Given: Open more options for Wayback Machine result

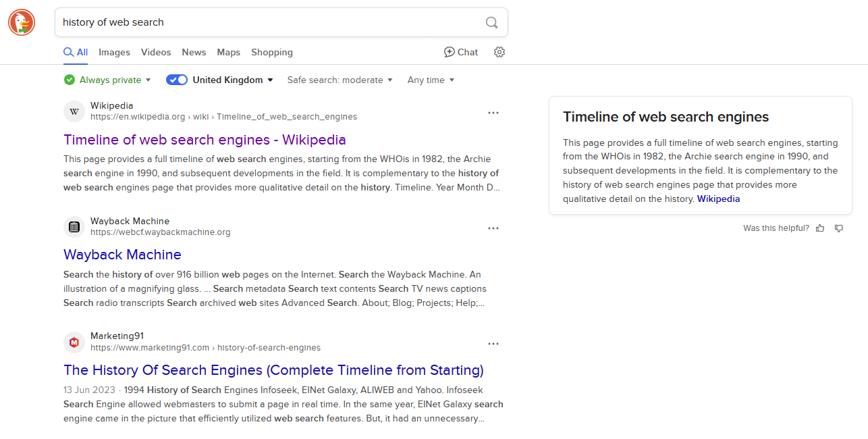Looking at the screenshot, I should click(x=493, y=228).
